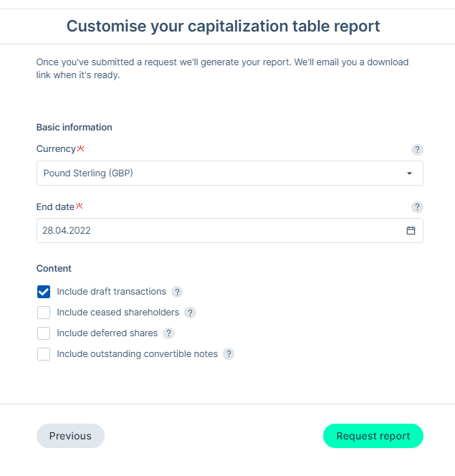This screenshot has width=455, height=476.
Task: Click the Currency field label
Action: click(56, 149)
